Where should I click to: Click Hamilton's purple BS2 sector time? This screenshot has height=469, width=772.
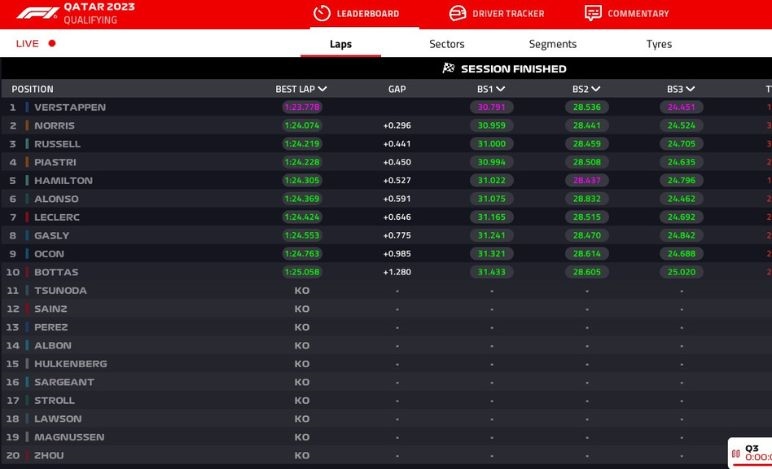(x=586, y=181)
